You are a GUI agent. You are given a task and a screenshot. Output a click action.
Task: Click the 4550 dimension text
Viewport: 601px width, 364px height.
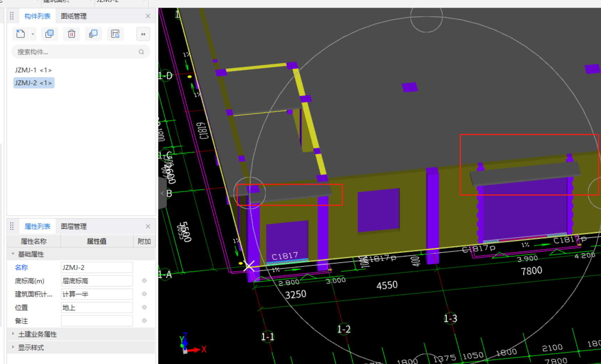[387, 285]
